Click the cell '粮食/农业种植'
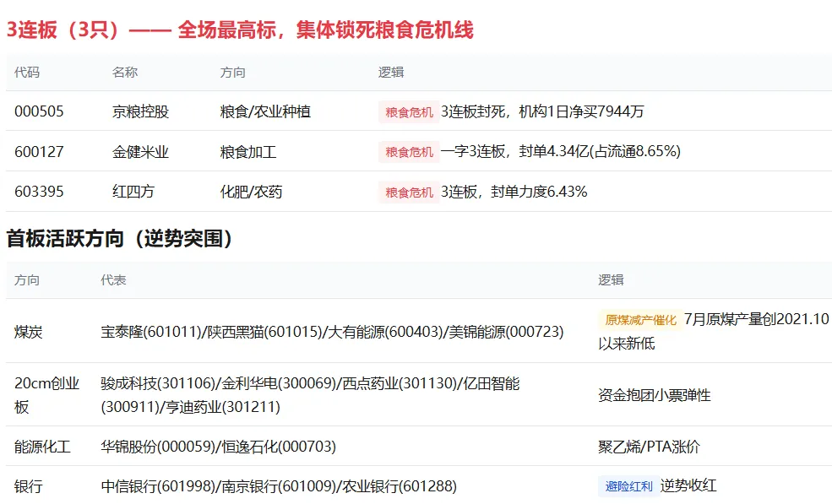The height and width of the screenshot is (504, 832). pos(265,111)
